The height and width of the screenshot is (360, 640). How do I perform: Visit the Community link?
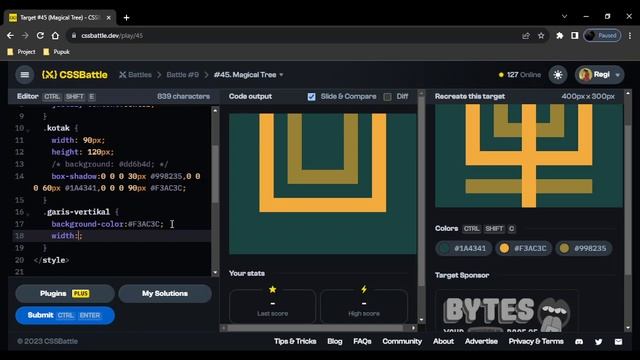click(x=402, y=341)
